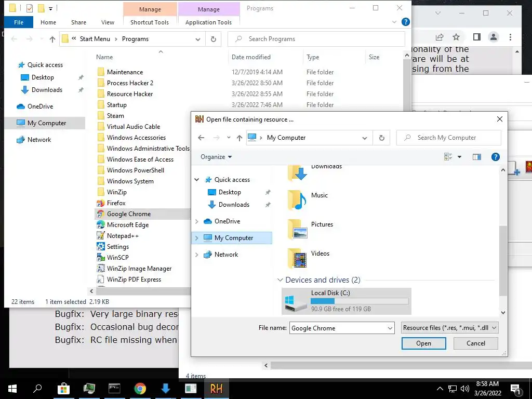The width and height of the screenshot is (532, 399).
Task: Open the Application Tools tab
Action: (208, 22)
